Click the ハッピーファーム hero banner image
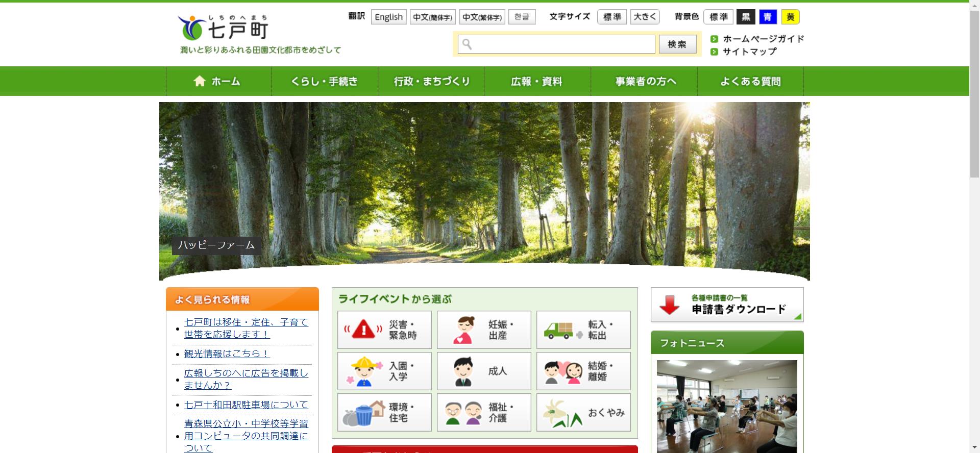This screenshot has height=453, width=980. point(484,191)
